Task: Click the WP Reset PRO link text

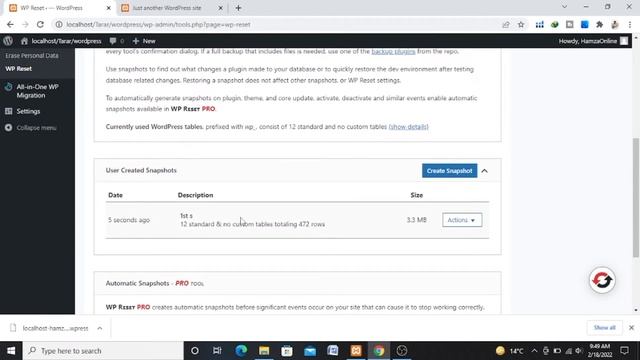Action: 193,109
